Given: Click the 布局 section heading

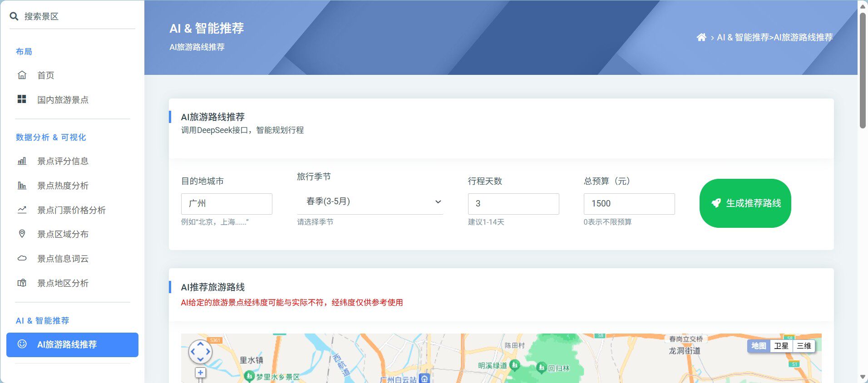Looking at the screenshot, I should click(x=24, y=52).
